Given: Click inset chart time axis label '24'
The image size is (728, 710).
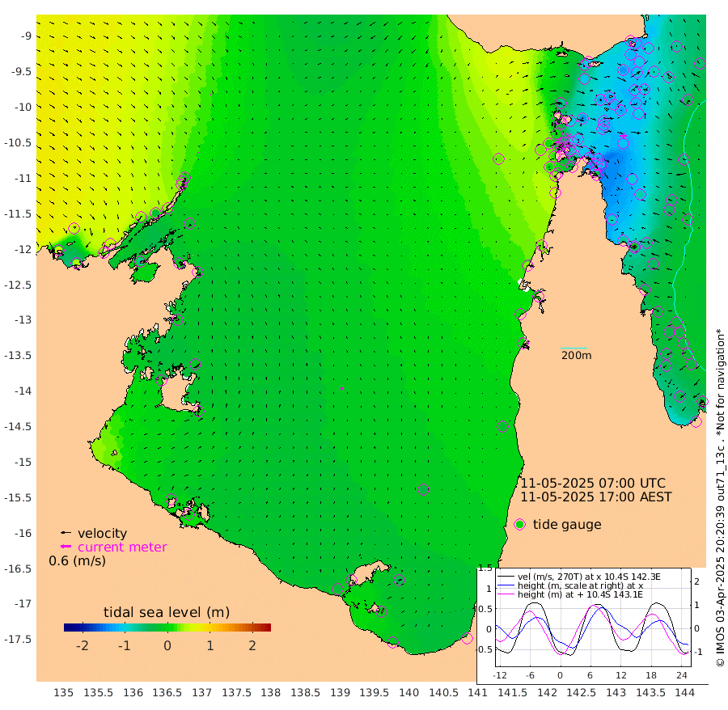Looking at the screenshot, I should [x=682, y=675].
